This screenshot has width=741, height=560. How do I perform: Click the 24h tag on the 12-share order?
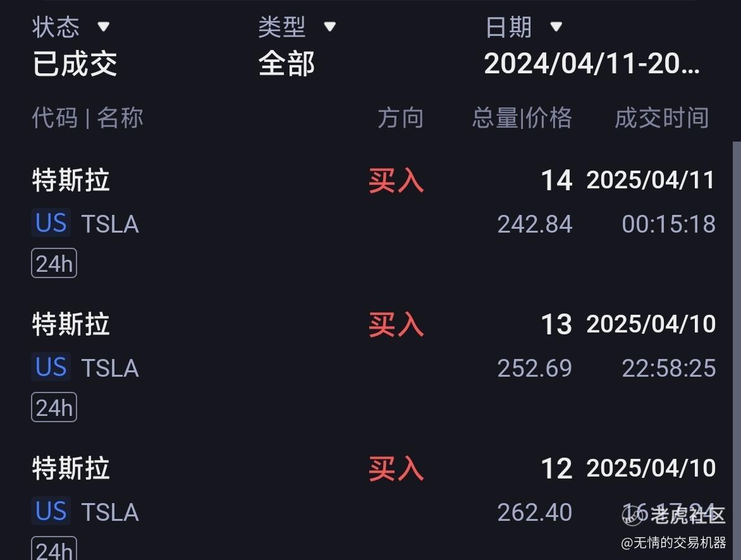point(54,549)
